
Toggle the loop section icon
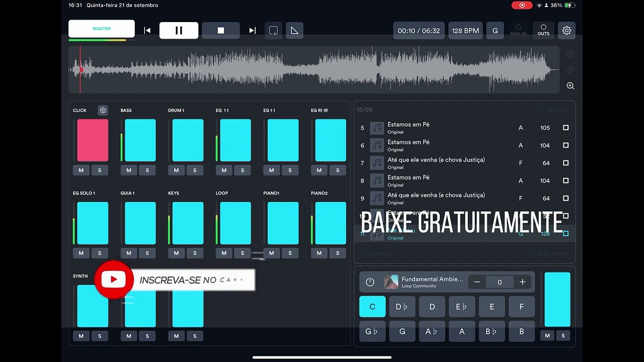273,31
